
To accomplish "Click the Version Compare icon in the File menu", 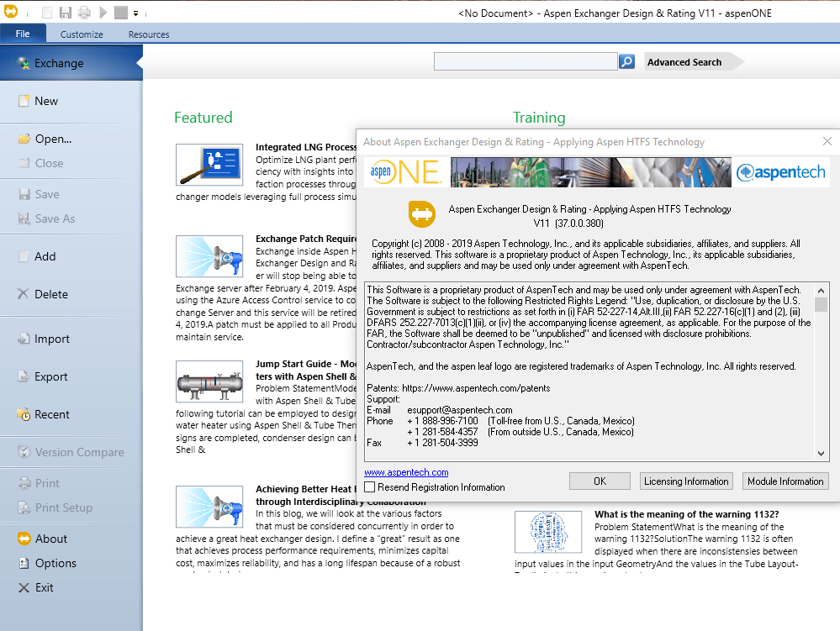I will pyautogui.click(x=24, y=452).
